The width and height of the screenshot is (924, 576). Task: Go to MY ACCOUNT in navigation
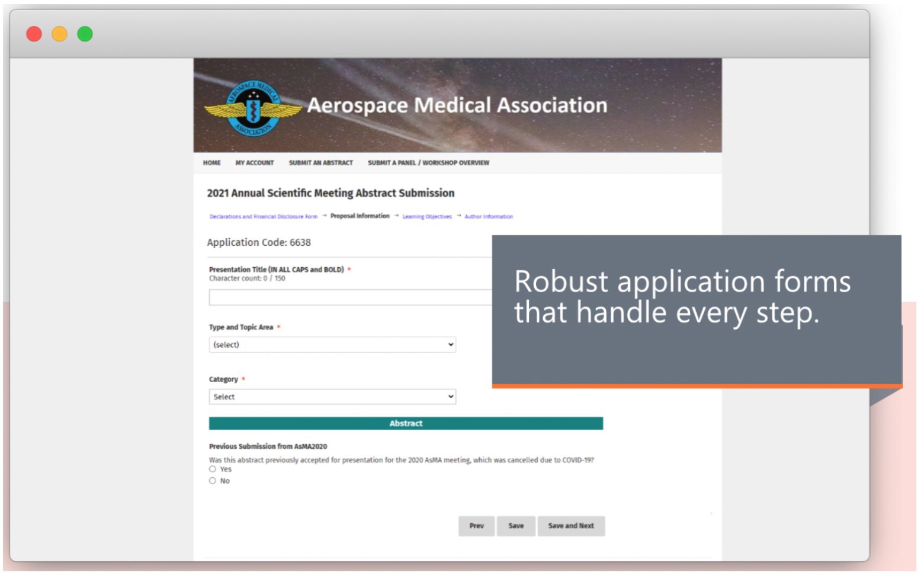tap(255, 163)
